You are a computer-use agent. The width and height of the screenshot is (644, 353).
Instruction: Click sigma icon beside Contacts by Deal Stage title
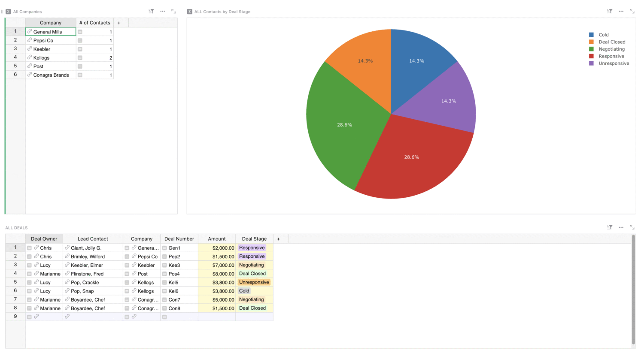tap(190, 12)
